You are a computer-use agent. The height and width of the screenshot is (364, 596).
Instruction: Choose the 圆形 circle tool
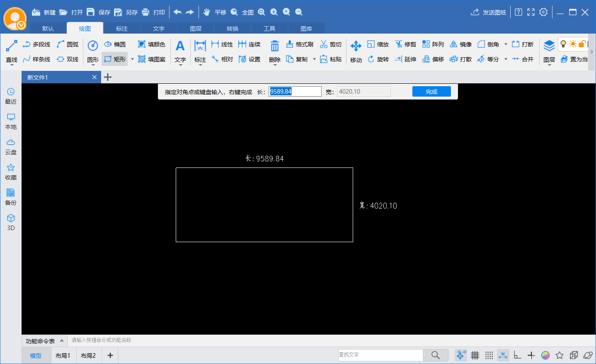click(x=93, y=51)
